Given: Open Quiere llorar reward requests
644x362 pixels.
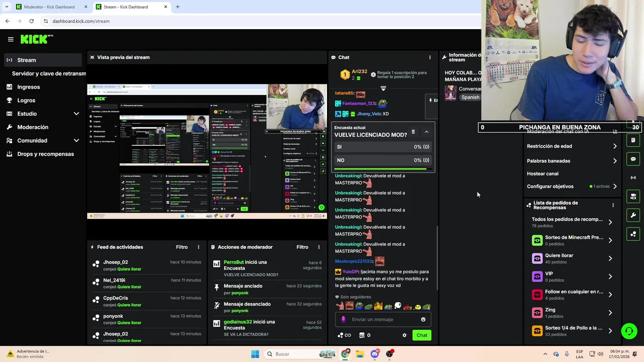Looking at the screenshot, I should click(572, 258).
